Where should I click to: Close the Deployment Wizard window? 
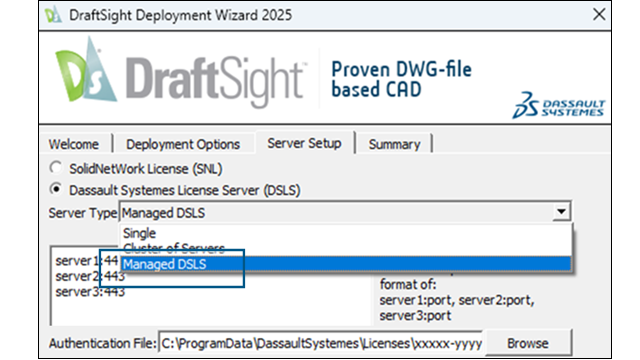[599, 15]
